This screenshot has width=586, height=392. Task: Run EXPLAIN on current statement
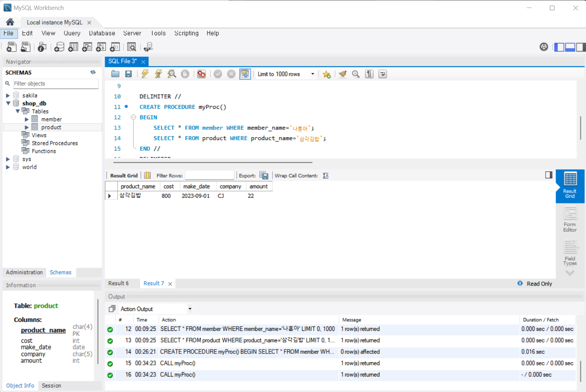[x=172, y=74]
